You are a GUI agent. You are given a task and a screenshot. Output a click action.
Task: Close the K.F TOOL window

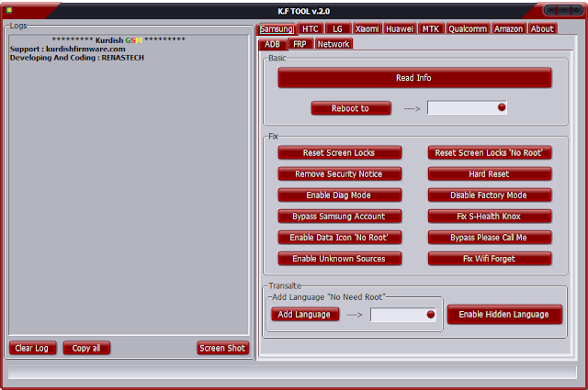click(x=576, y=10)
